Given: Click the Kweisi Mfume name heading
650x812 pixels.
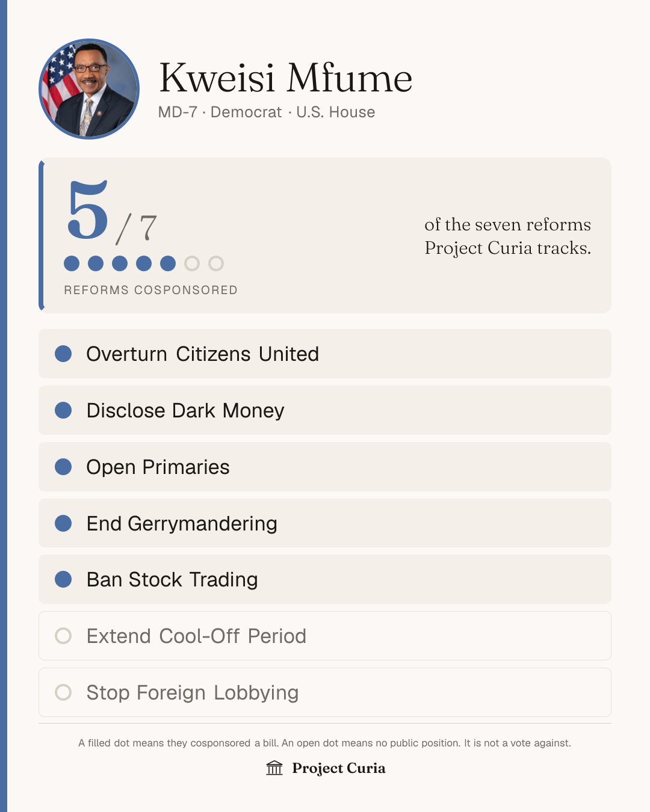Looking at the screenshot, I should click(285, 78).
